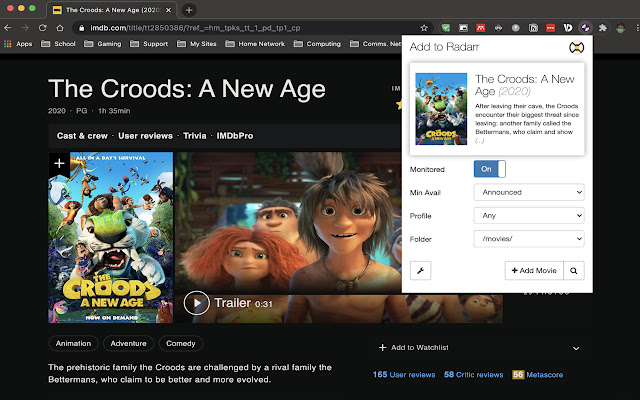Click the green shield extension icon
This screenshot has width=640, height=400.
point(446,28)
